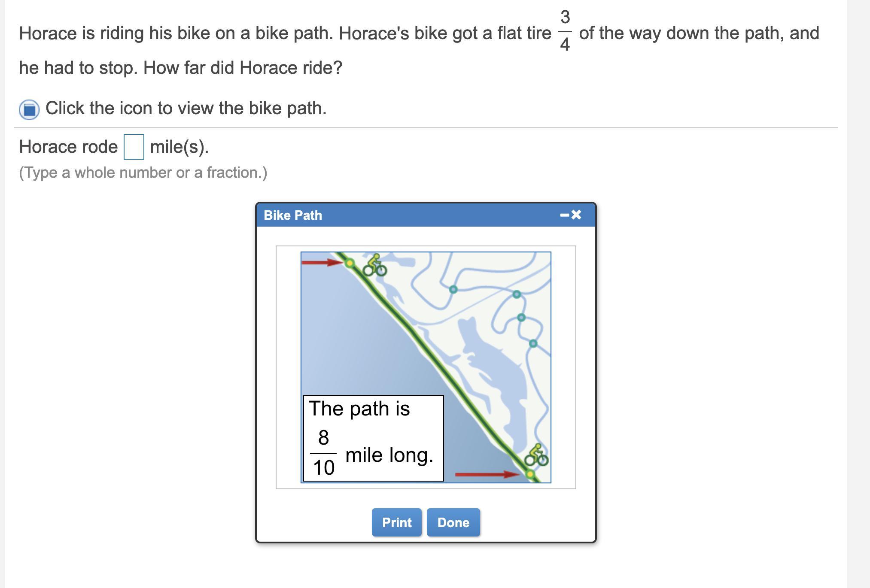Select the yellow start point on path
This screenshot has height=588, width=870.
coord(350,263)
